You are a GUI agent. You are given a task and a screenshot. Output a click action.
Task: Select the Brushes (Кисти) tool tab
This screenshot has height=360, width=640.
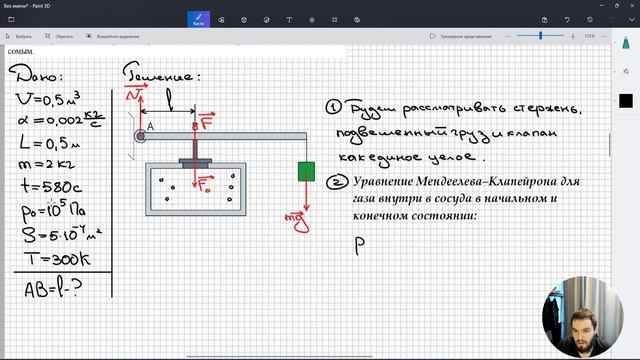click(x=199, y=19)
